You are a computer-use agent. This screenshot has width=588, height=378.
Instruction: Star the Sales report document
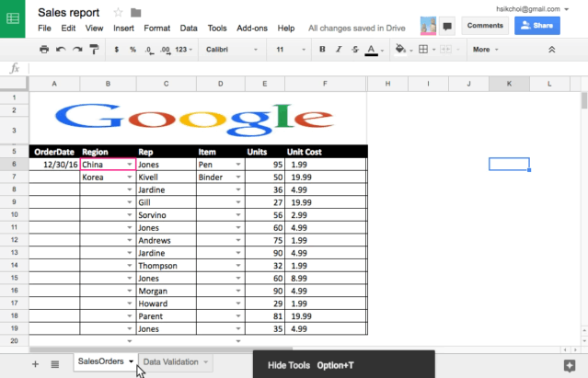[x=118, y=13]
